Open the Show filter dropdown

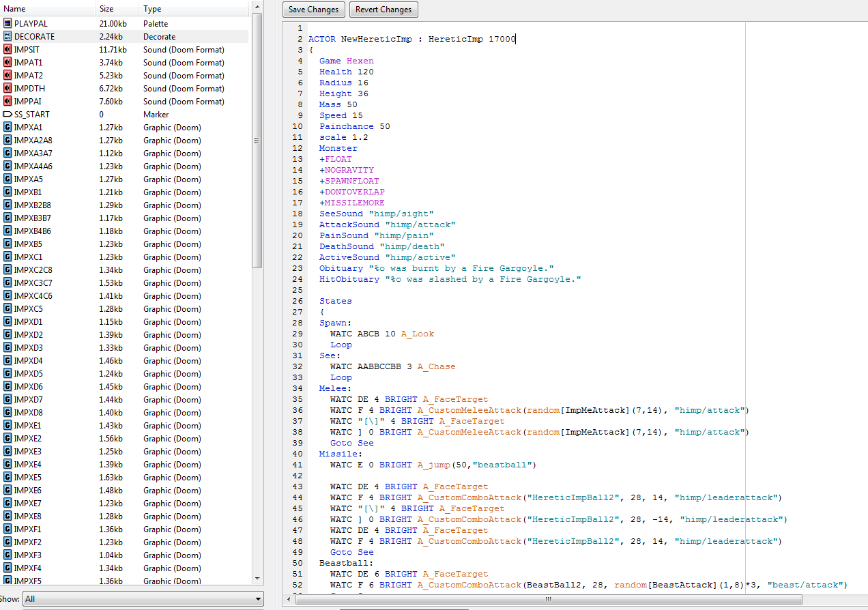pos(143,599)
